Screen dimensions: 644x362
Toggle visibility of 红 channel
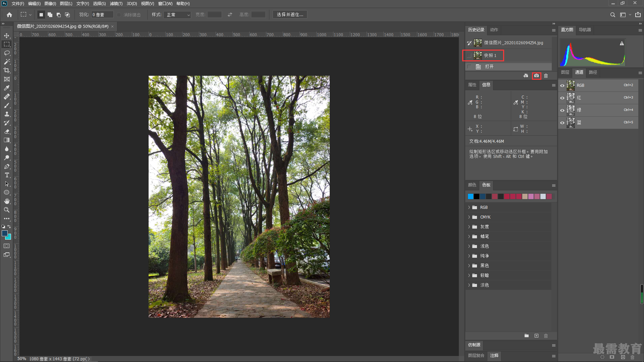[x=562, y=98]
